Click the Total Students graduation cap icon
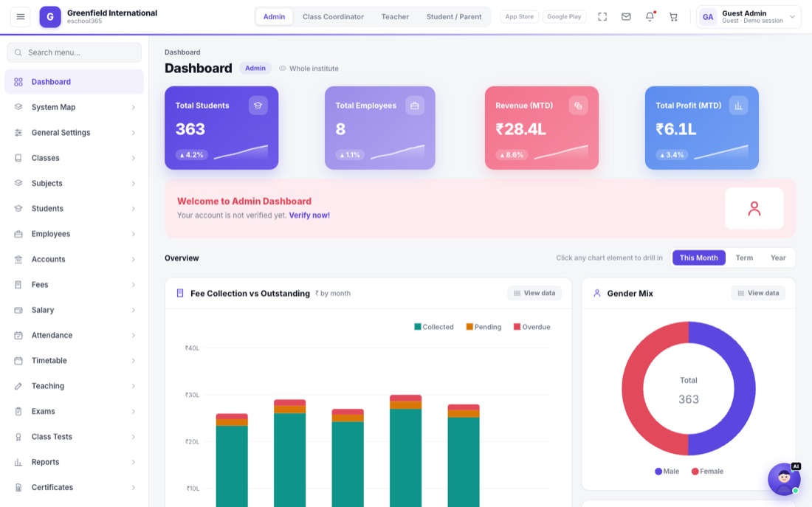Screen dimensions: 812x507 click(x=258, y=106)
